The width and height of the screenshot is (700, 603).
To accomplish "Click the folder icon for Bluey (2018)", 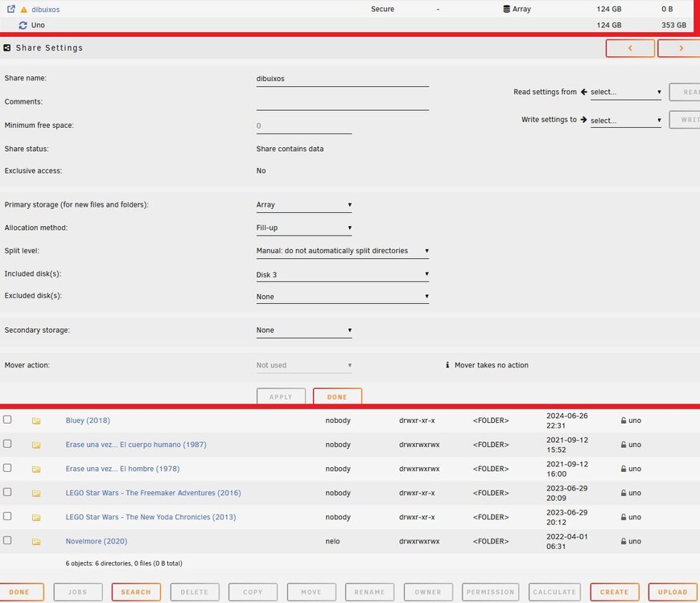I will [x=36, y=420].
